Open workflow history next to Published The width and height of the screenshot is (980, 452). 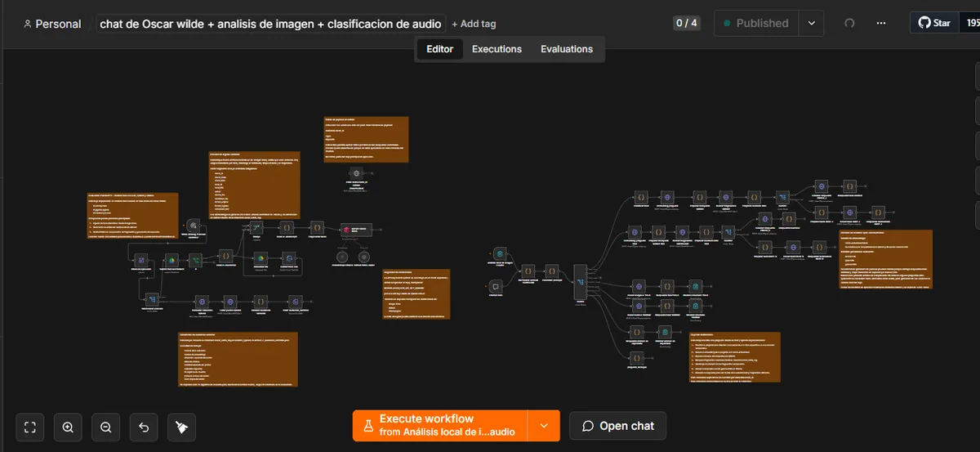tap(849, 23)
